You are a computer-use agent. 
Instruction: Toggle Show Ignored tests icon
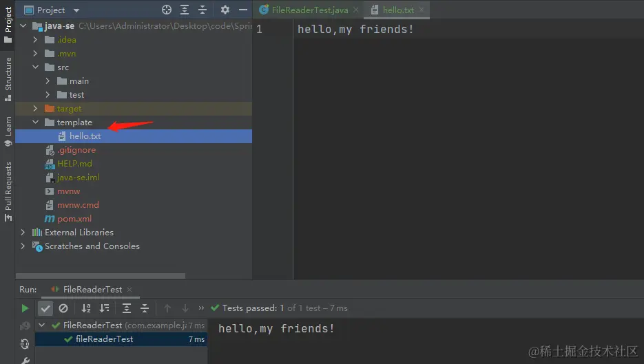pos(63,308)
